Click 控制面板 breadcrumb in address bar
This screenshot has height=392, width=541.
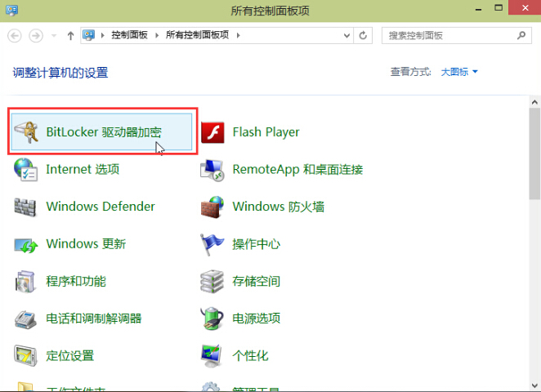[131, 35]
